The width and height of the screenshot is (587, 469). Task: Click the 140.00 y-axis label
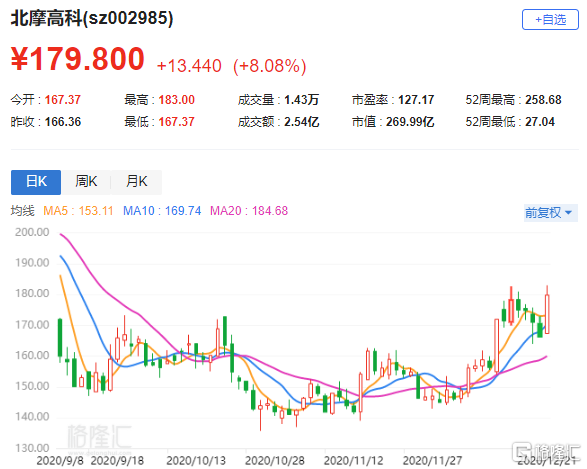point(32,417)
